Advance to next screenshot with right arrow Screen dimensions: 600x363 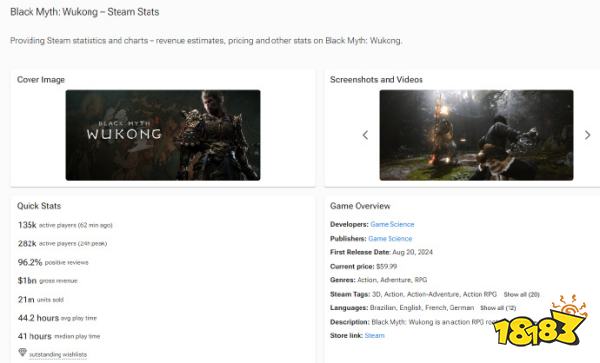587,135
